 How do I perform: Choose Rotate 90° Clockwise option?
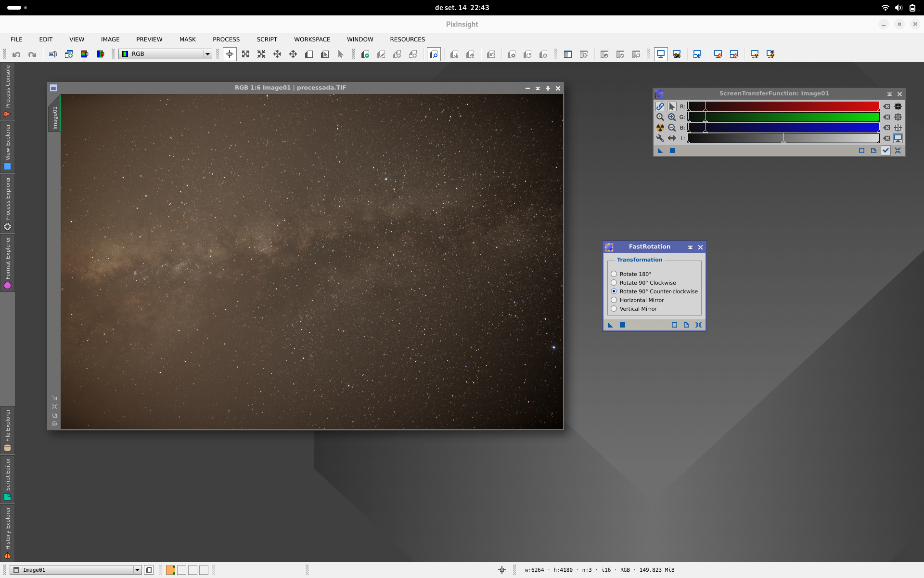pyautogui.click(x=614, y=283)
